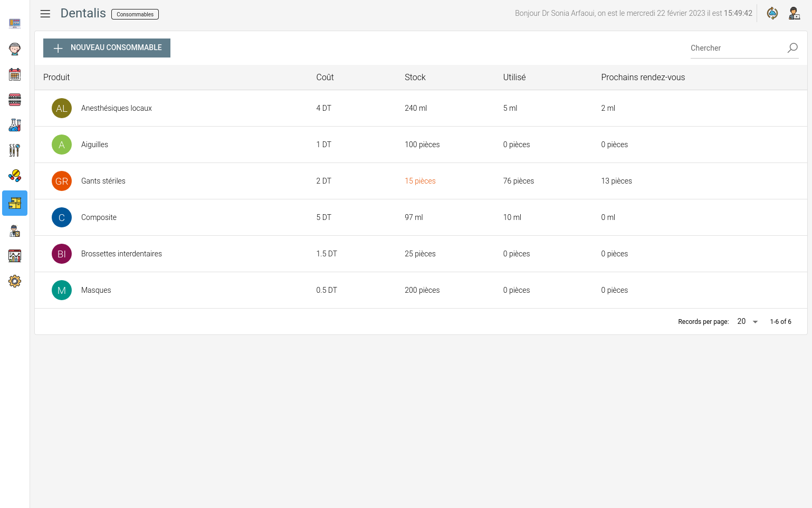Open the statistics chart icon

click(x=15, y=256)
